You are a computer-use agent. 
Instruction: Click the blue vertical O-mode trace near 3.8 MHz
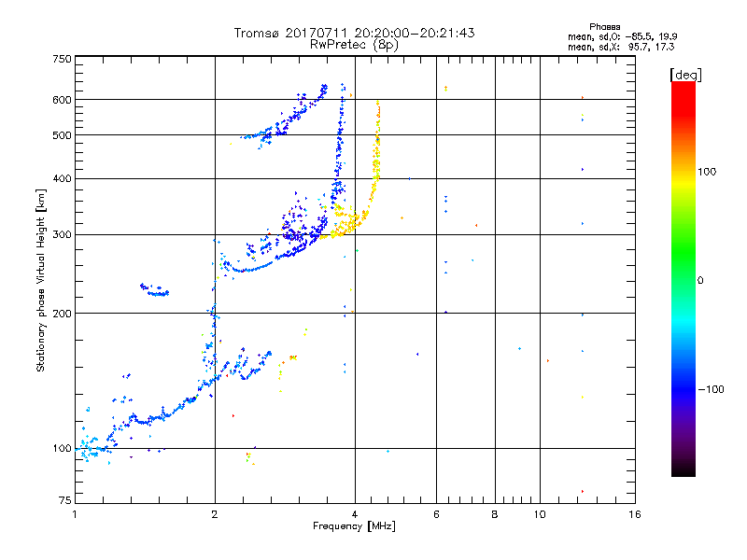[x=340, y=143]
